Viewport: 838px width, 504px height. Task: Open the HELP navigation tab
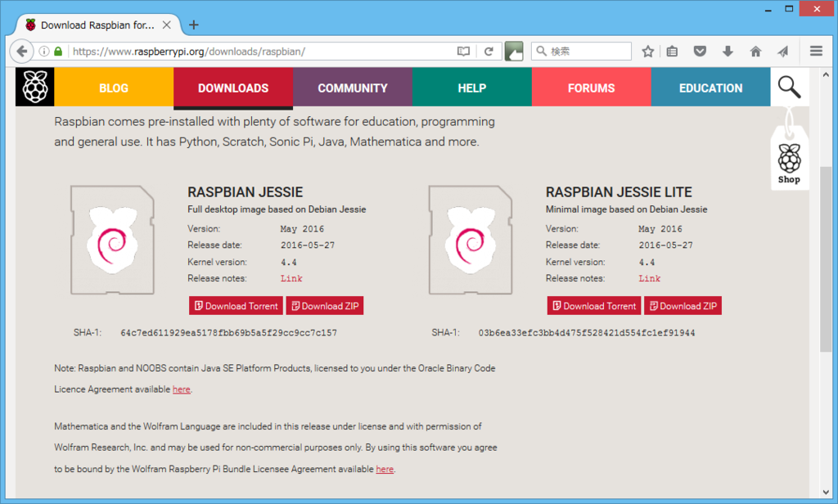[x=472, y=87]
